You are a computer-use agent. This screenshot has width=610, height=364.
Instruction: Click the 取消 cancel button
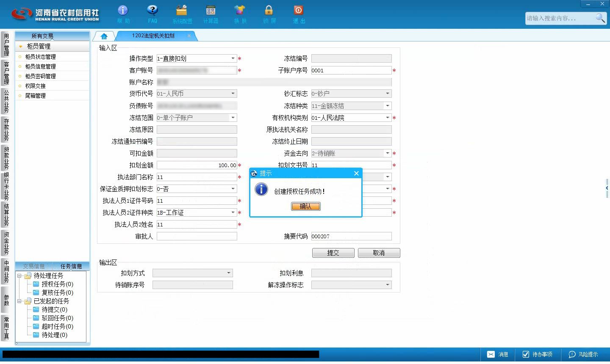tap(379, 253)
